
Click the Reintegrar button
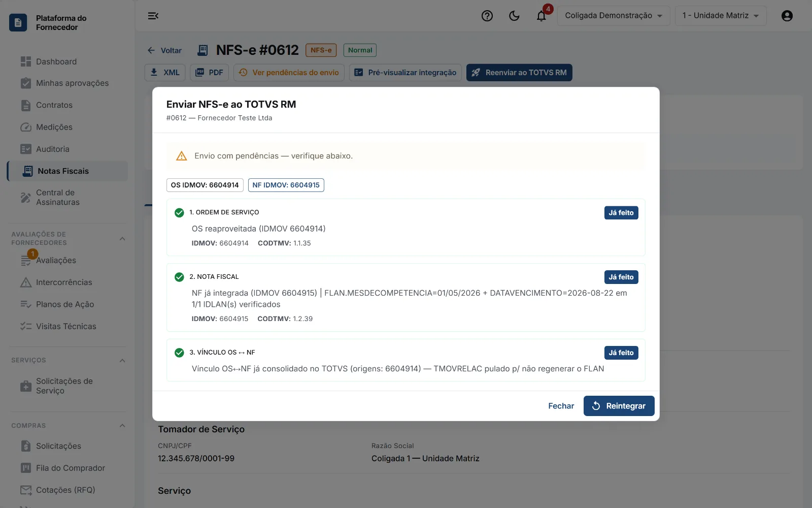tap(619, 406)
